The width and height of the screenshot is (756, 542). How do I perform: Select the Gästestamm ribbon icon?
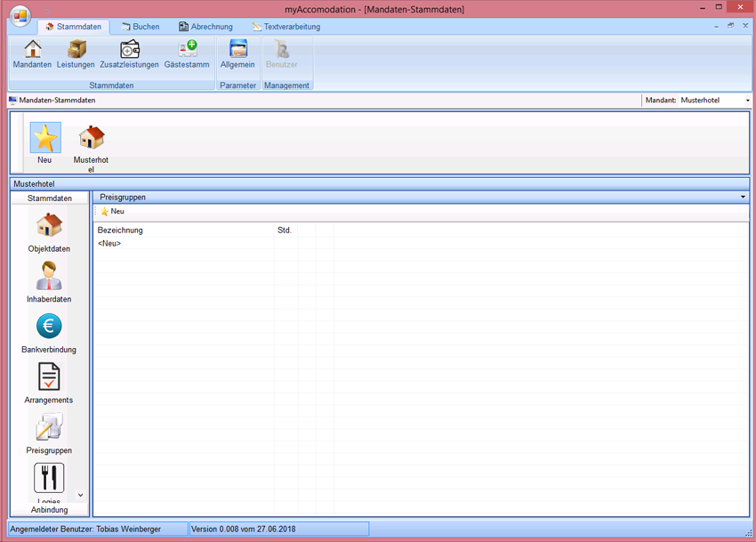click(187, 53)
